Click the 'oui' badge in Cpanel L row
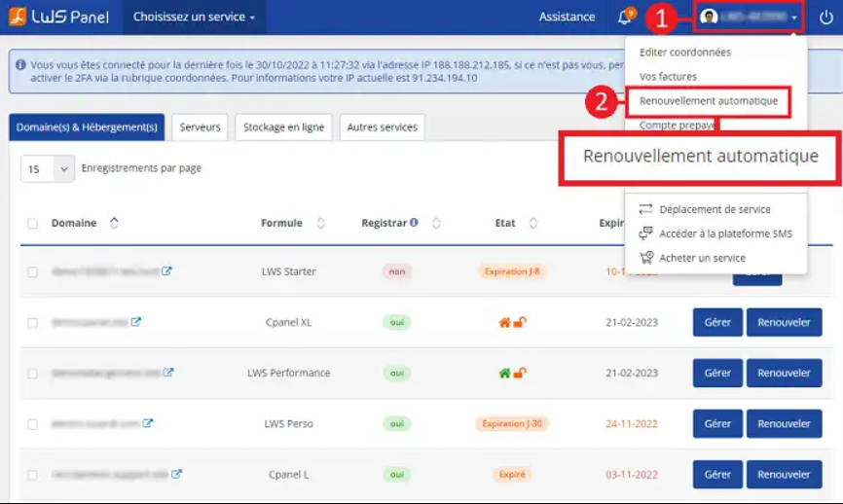The height and width of the screenshot is (504, 843). coord(397,475)
